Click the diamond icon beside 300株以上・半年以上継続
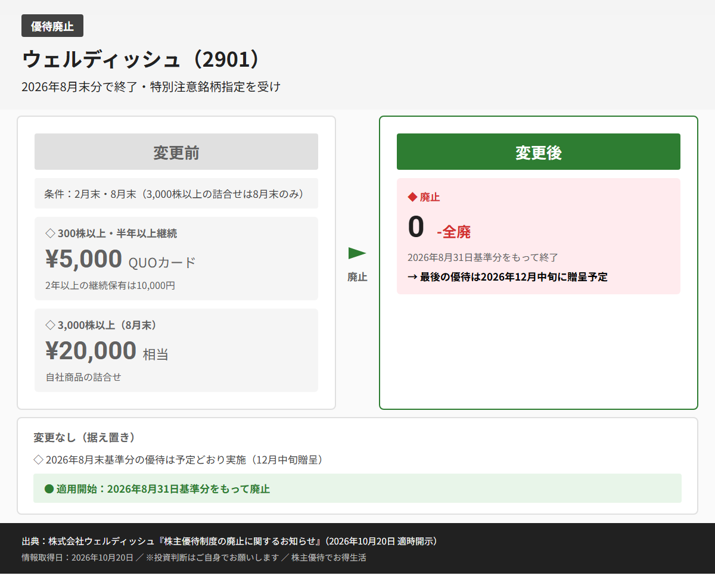715x588 pixels. [x=50, y=234]
